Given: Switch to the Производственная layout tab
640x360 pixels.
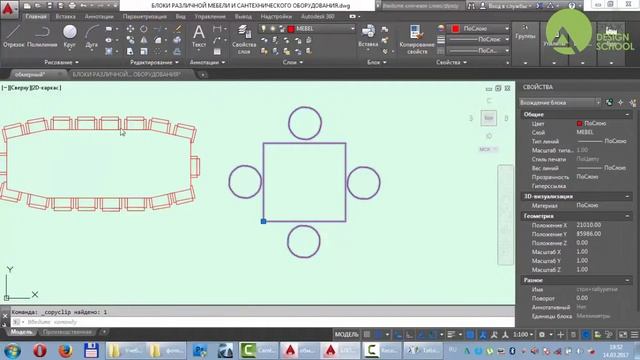Looking at the screenshot, I should (67, 332).
